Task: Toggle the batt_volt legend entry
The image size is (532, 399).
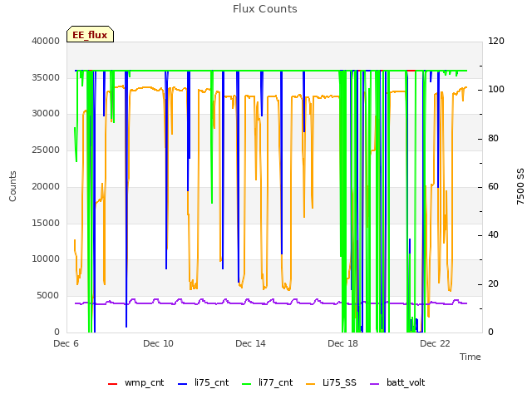Action: click(397, 382)
